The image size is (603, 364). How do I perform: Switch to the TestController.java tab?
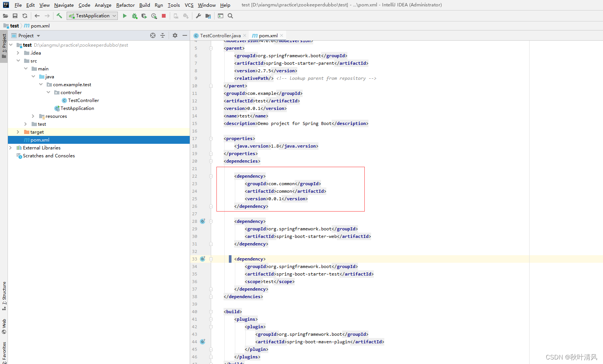(220, 35)
